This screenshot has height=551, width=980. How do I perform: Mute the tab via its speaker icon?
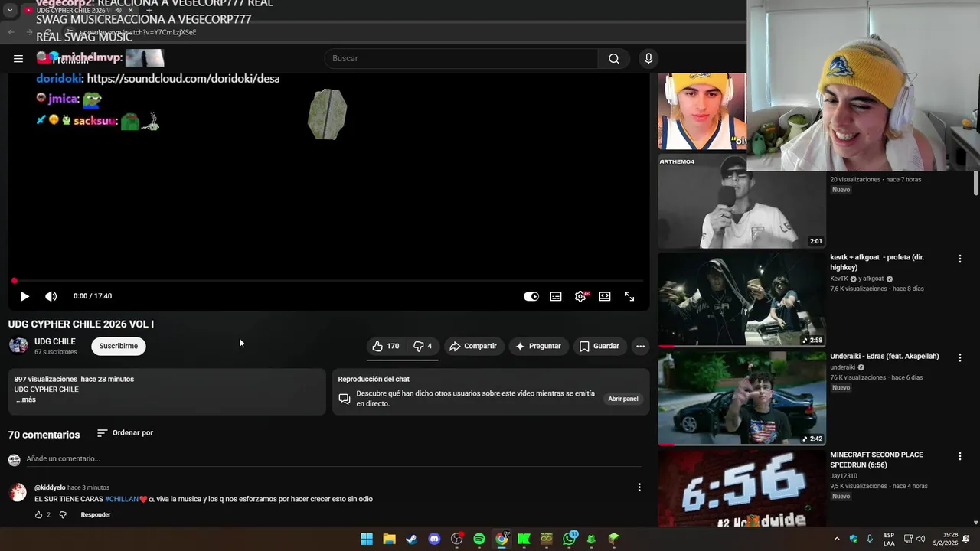[118, 10]
